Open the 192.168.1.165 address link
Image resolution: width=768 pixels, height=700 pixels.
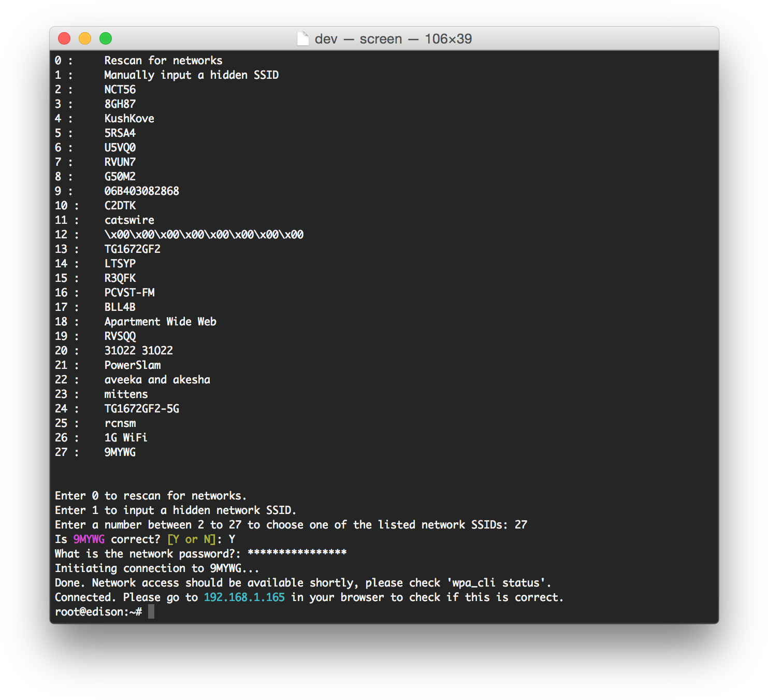pos(243,597)
